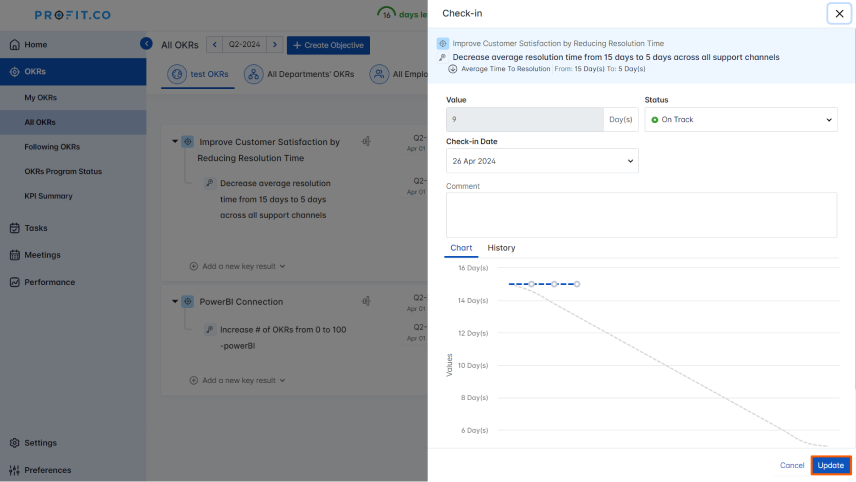
Task: Click the Update button
Action: tap(830, 465)
